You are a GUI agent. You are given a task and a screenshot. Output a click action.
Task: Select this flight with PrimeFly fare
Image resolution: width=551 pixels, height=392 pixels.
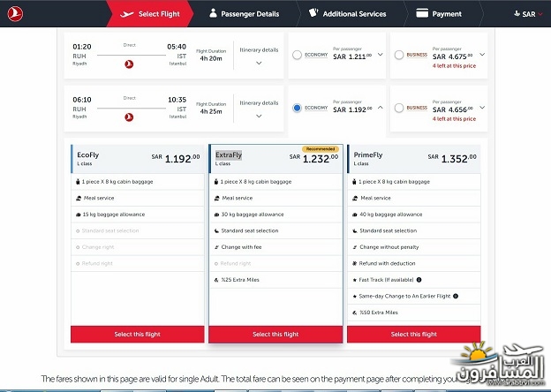[414, 334]
